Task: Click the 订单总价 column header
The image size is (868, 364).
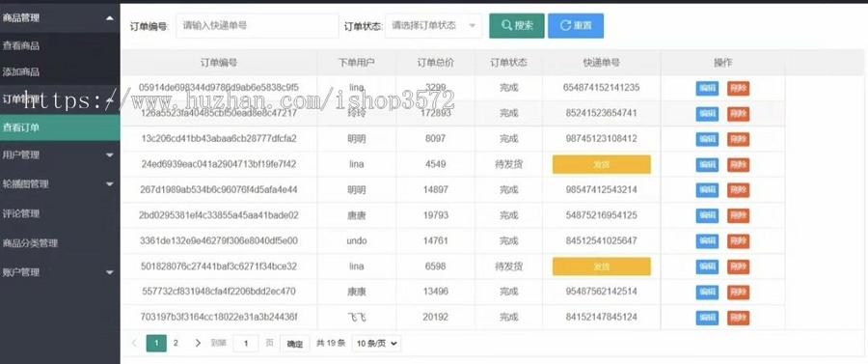Action: [435, 63]
